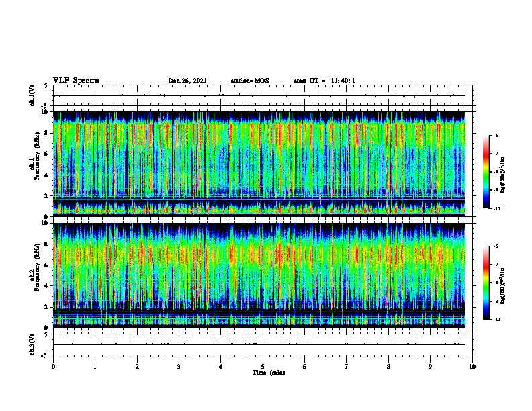Click the ch.2 color scale bar

click(x=486, y=283)
